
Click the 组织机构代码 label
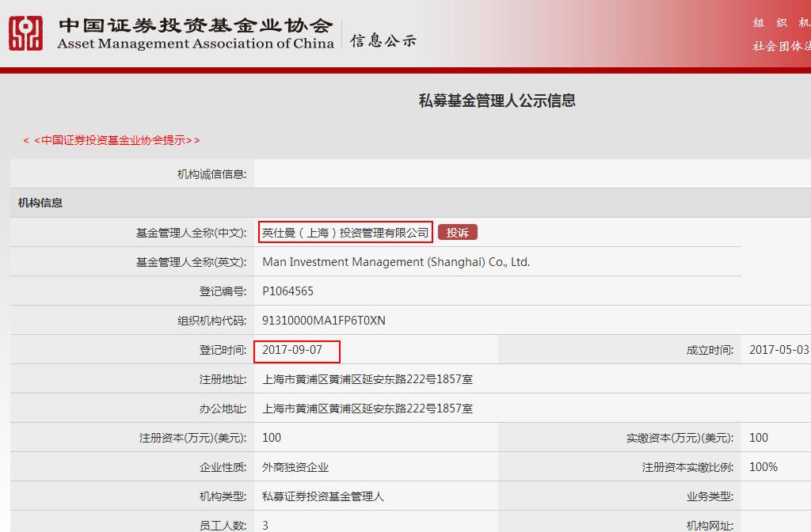212,321
